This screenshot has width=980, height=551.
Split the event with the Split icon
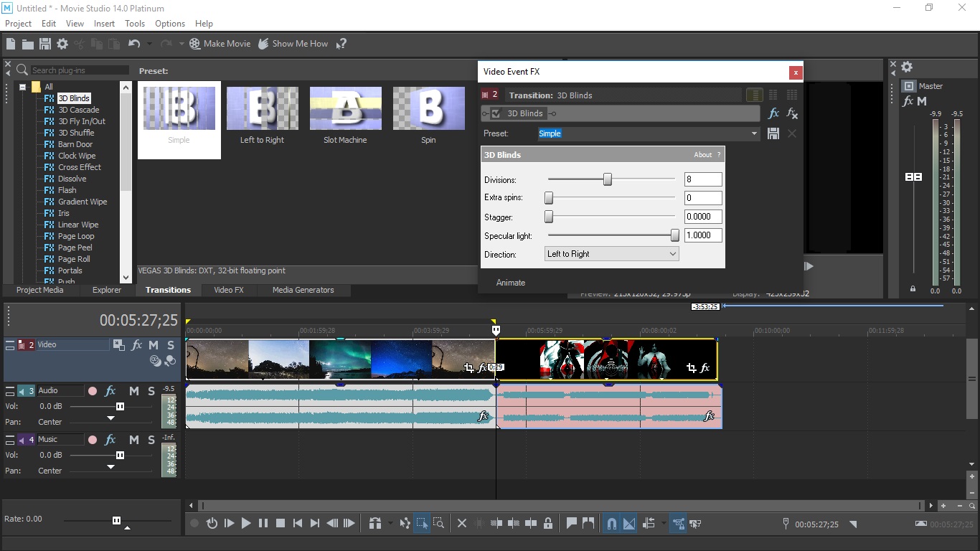(x=531, y=524)
